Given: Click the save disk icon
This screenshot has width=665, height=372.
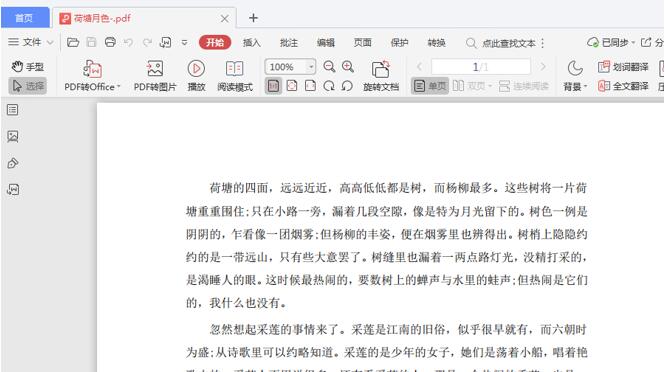Looking at the screenshot, I should click(x=91, y=42).
